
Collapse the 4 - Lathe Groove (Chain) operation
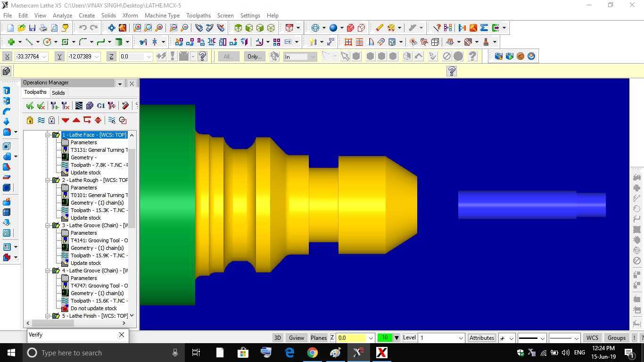[48, 271]
